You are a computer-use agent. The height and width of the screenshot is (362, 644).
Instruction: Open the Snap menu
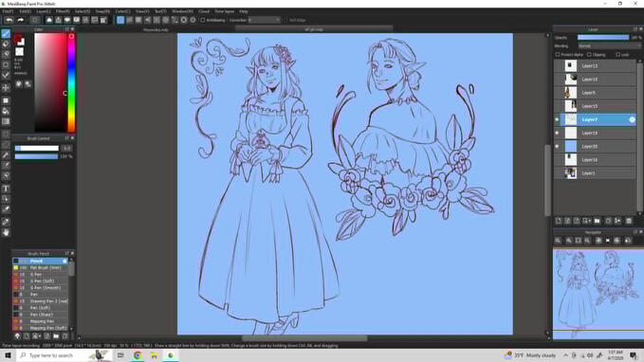tap(102, 11)
